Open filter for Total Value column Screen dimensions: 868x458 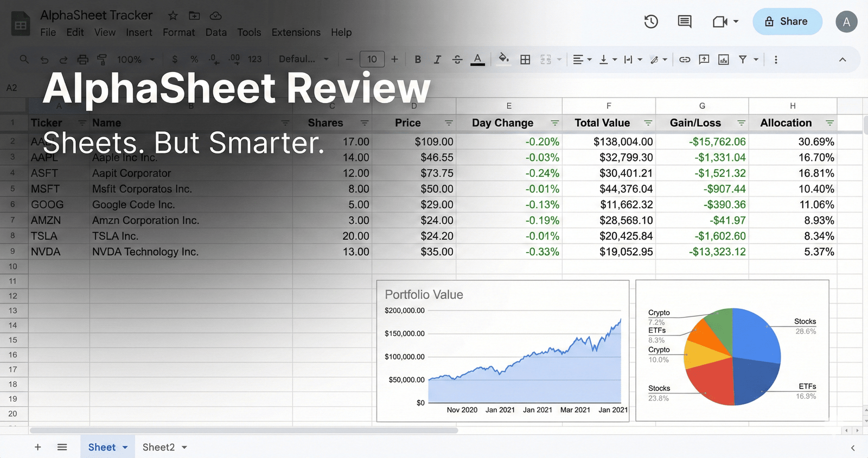click(648, 123)
